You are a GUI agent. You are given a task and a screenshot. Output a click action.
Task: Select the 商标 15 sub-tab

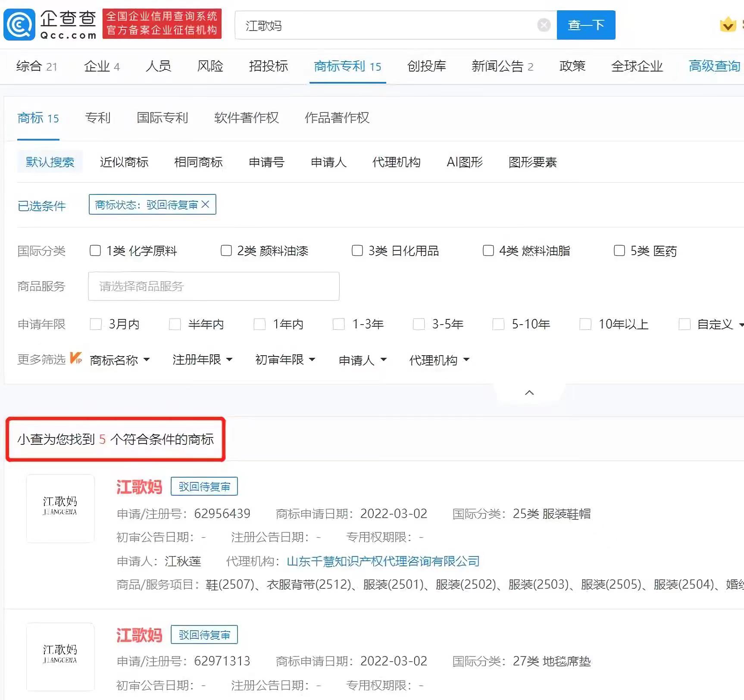pyautogui.click(x=38, y=118)
